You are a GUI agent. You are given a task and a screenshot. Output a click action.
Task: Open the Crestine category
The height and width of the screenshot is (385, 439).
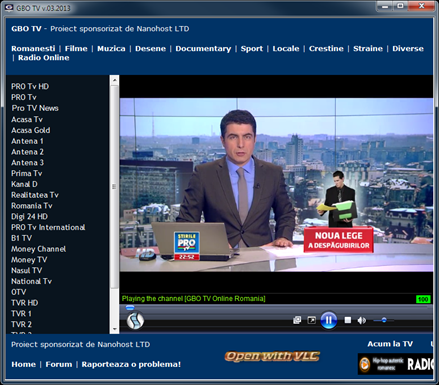(326, 49)
